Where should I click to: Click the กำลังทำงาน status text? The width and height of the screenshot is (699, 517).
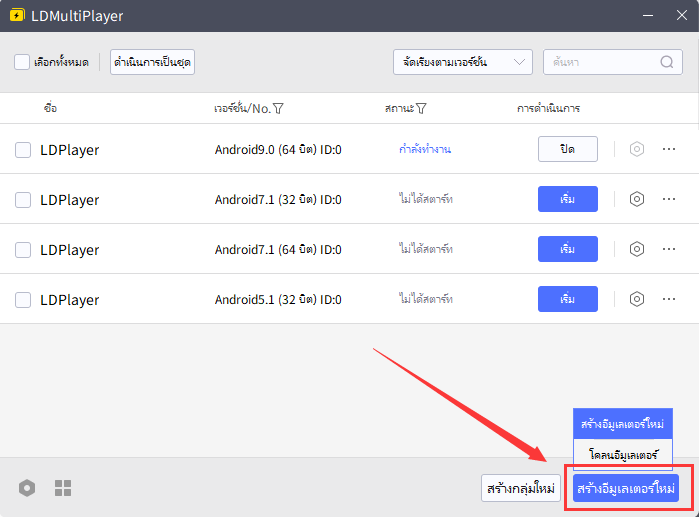(x=425, y=149)
